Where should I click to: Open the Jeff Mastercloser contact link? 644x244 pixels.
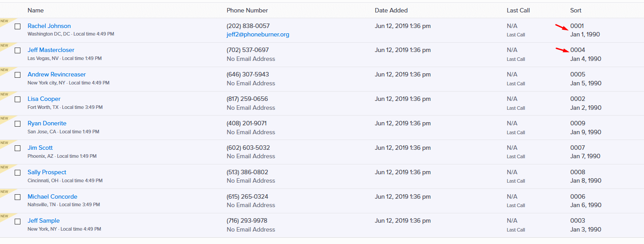(x=51, y=50)
